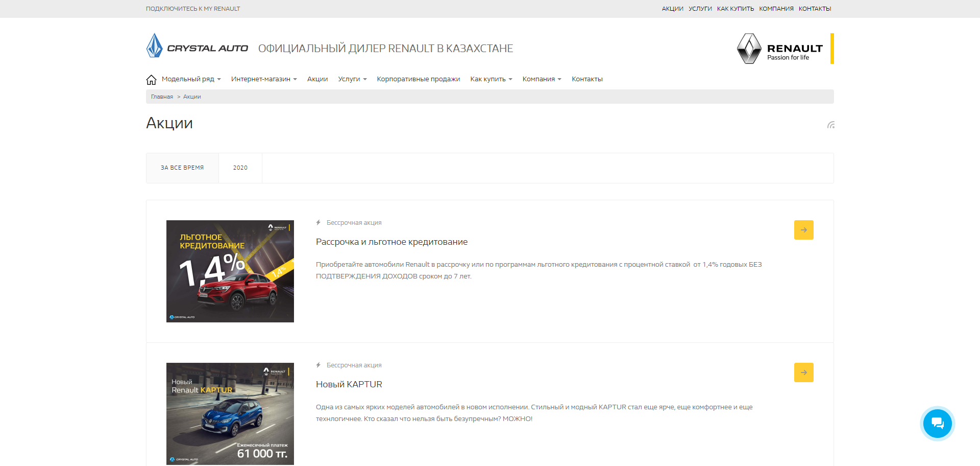Click КАК КУПИТЬ in the top gray bar
This screenshot has height=466, width=980.
[x=736, y=9]
